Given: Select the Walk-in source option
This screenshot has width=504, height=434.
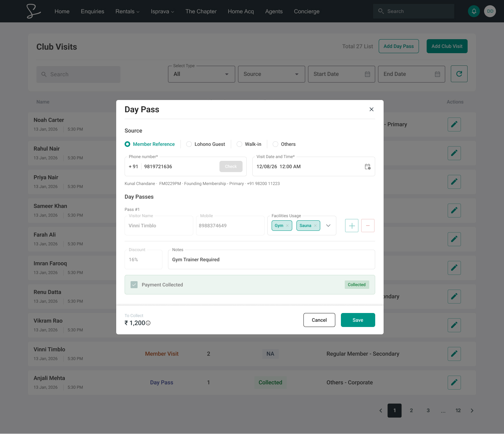Looking at the screenshot, I should tap(249, 144).
